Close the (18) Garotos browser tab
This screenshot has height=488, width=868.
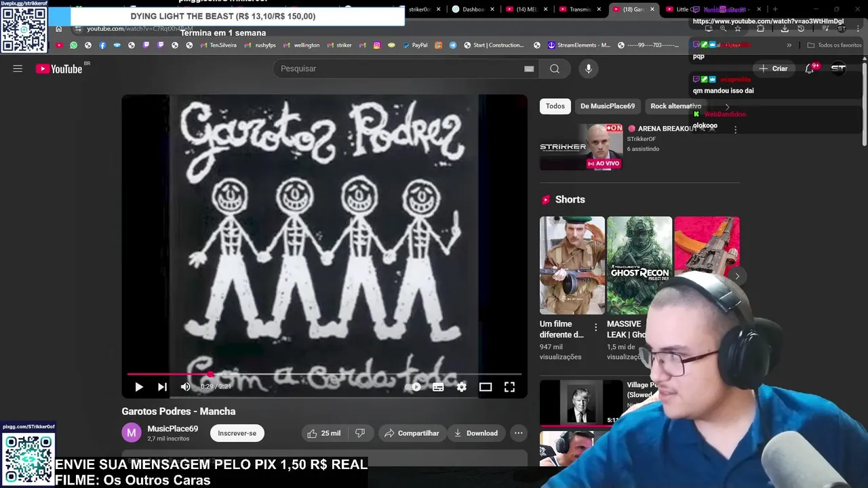tap(652, 9)
